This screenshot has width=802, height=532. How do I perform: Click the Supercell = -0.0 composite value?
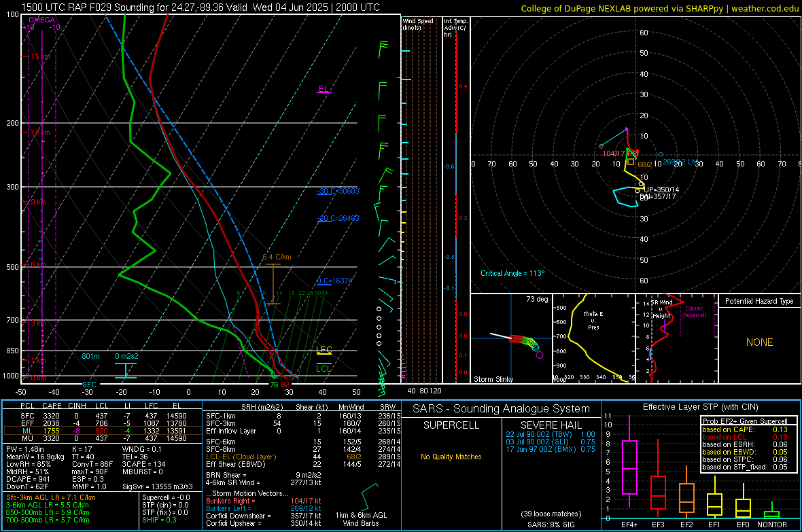coord(166,497)
